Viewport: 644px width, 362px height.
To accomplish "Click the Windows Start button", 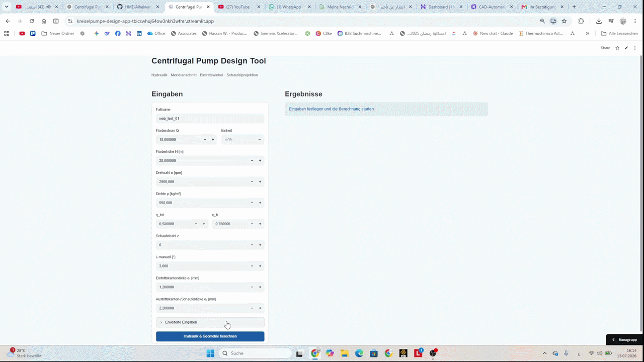I will pos(210,353).
